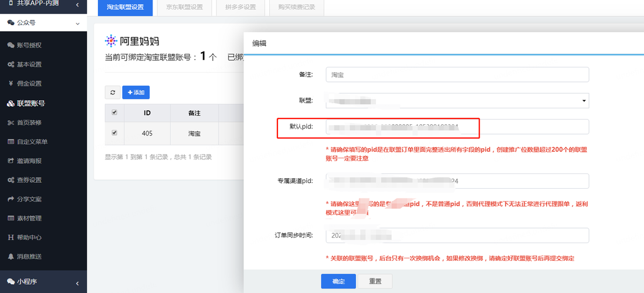644x293 pixels.
Task: Click the 素材管理 icon
Action: 11,219
